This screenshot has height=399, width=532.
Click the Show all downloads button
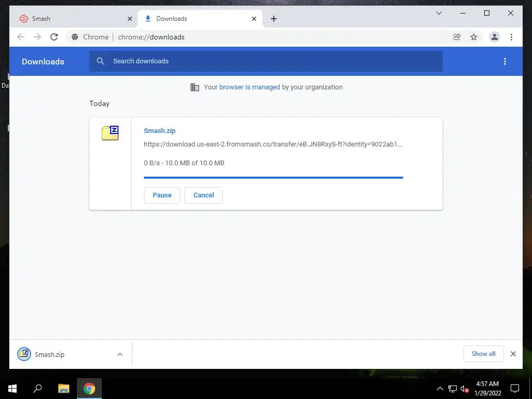[484, 353]
